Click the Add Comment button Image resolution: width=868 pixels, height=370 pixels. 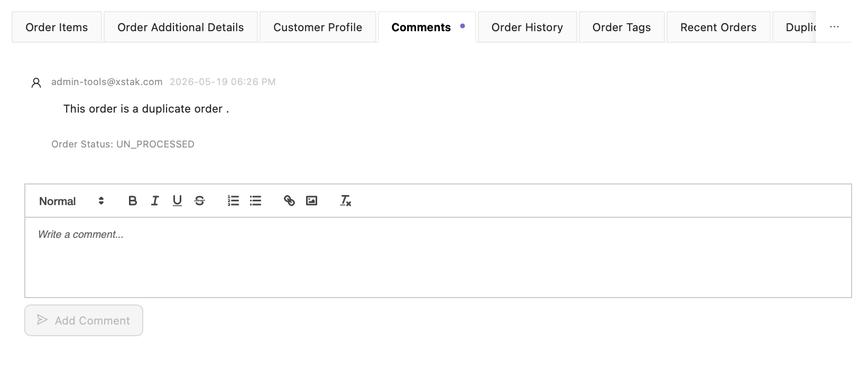(x=84, y=320)
